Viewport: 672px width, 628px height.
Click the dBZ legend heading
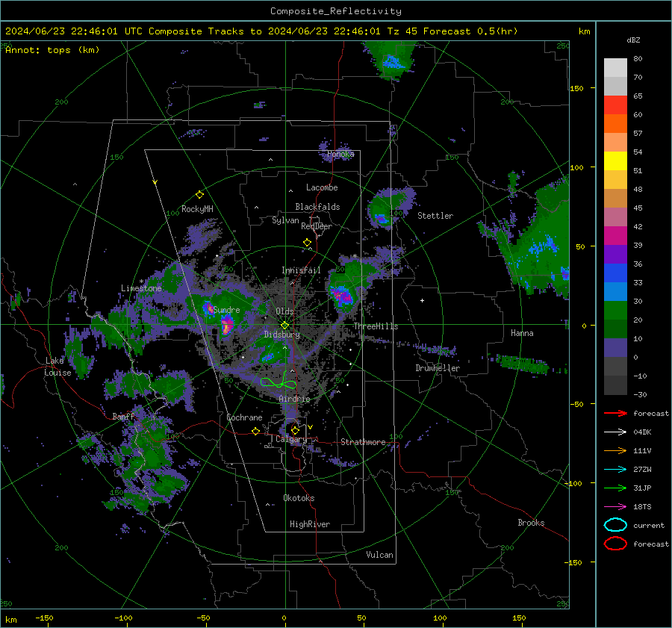click(x=633, y=40)
